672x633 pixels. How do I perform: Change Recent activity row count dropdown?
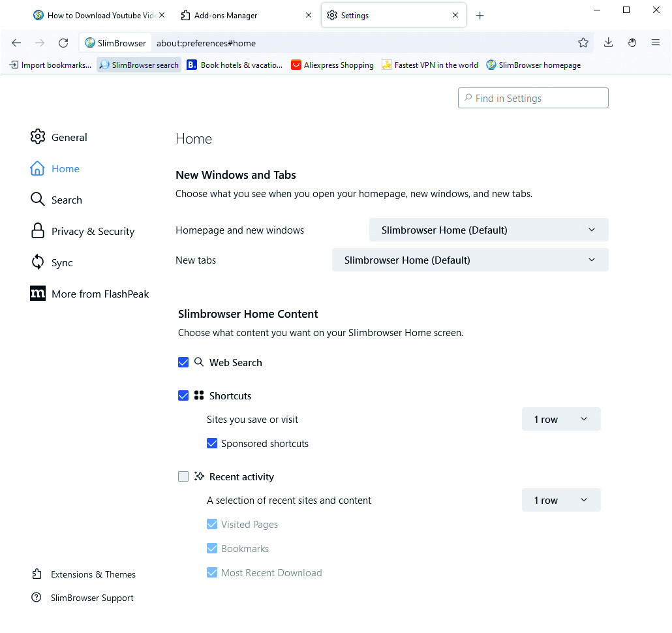pyautogui.click(x=561, y=500)
